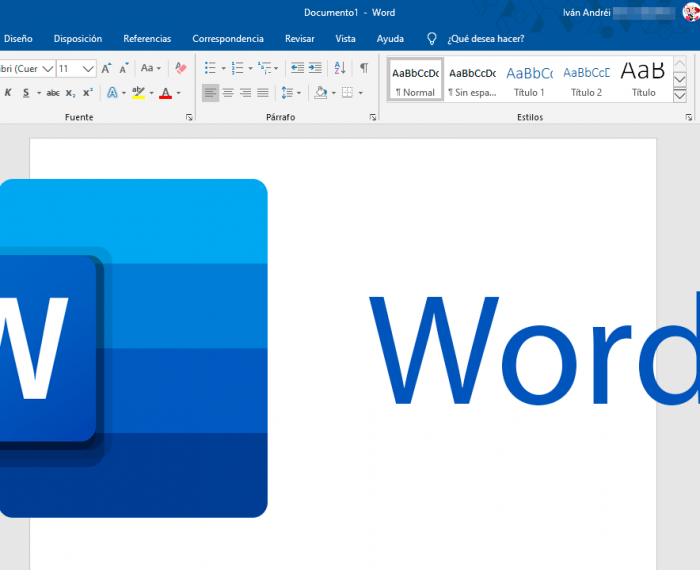Open the numbering style dropdown arrow
This screenshot has width=700, height=570.
[250, 68]
